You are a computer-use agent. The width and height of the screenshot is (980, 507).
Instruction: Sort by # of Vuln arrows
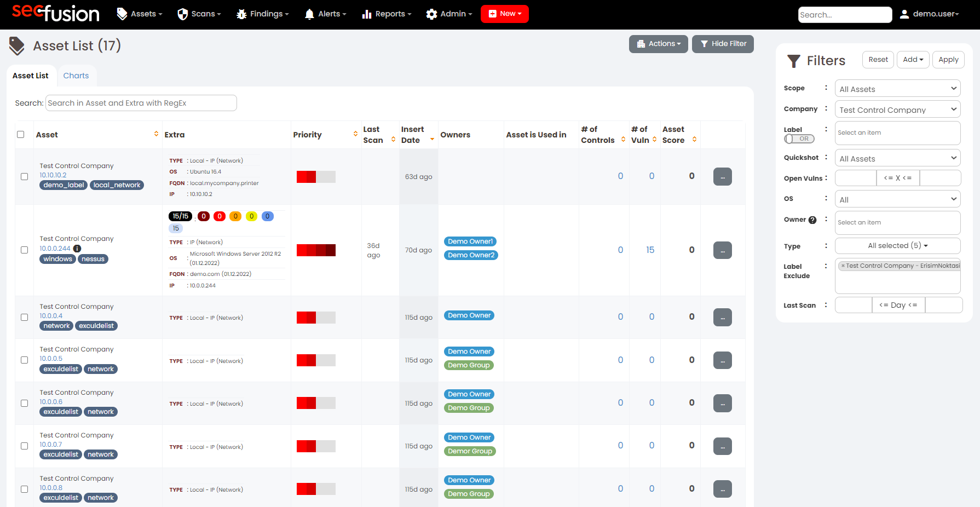[x=654, y=139]
